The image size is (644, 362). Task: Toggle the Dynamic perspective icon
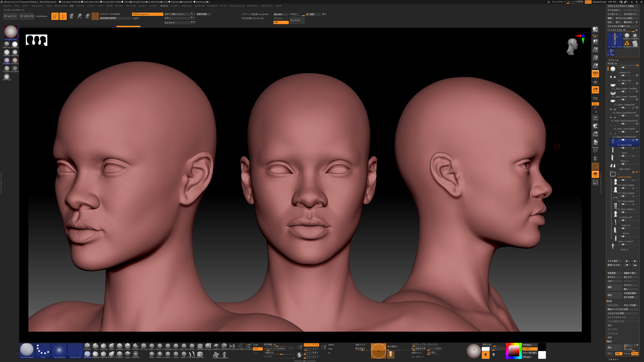tap(595, 74)
